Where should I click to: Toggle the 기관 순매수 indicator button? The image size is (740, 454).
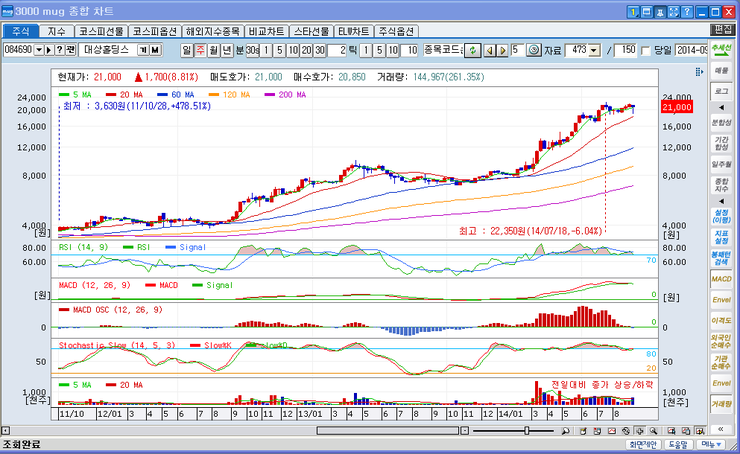[722, 362]
